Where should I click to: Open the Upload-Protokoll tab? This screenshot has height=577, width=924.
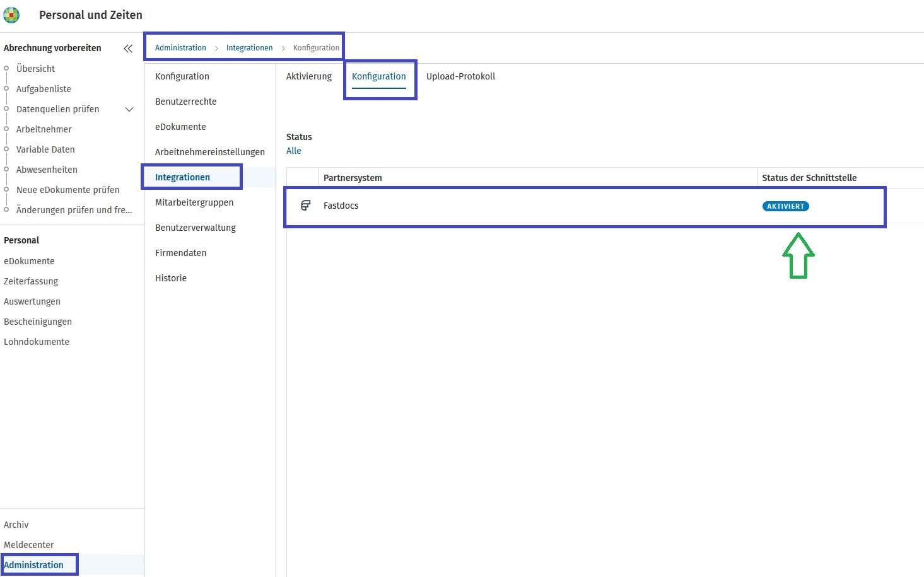click(460, 76)
